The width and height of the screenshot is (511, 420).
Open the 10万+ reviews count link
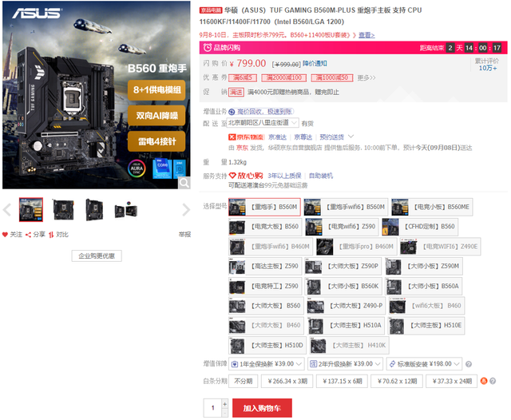(488, 69)
